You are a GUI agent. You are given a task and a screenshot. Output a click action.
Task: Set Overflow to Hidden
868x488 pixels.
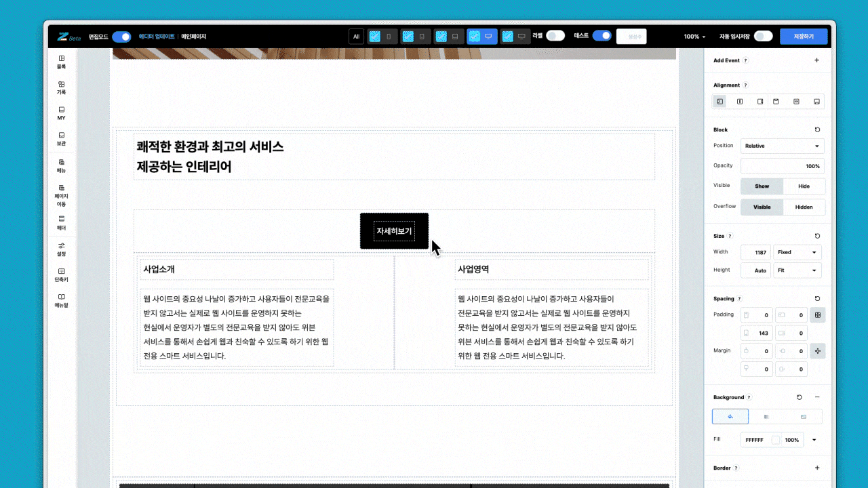(804, 207)
